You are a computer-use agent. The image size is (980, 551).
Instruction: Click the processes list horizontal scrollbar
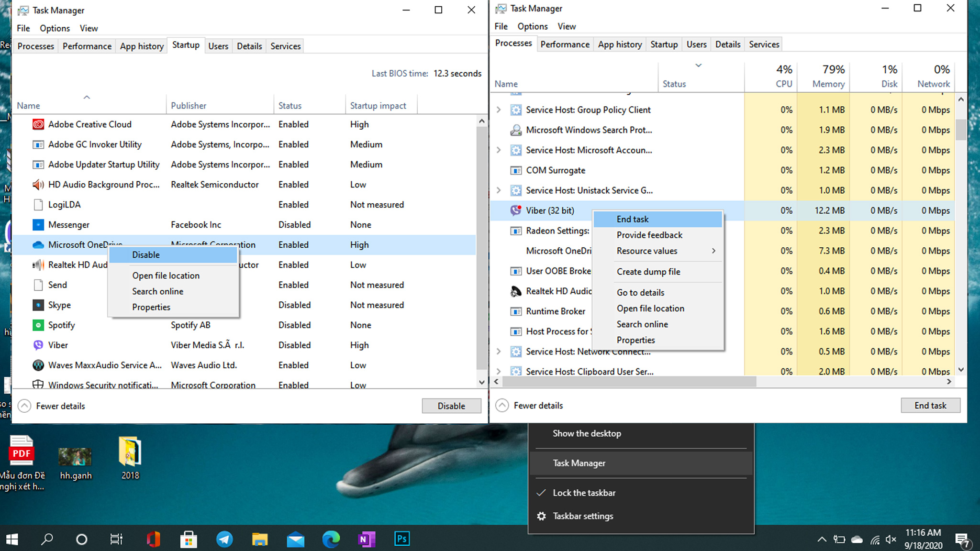[629, 382]
